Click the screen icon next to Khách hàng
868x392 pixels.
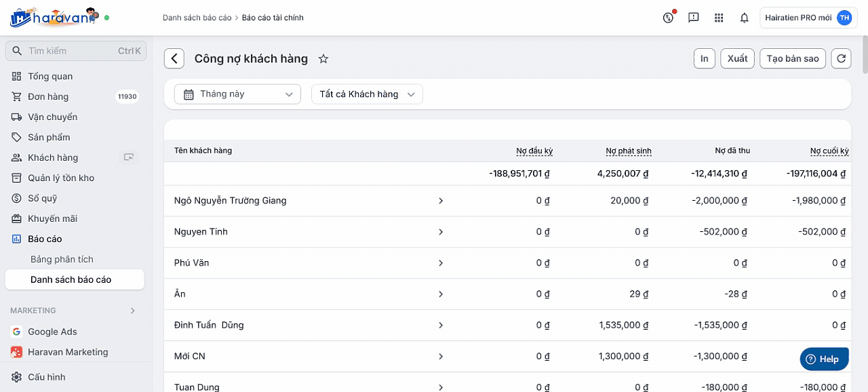coord(128,157)
